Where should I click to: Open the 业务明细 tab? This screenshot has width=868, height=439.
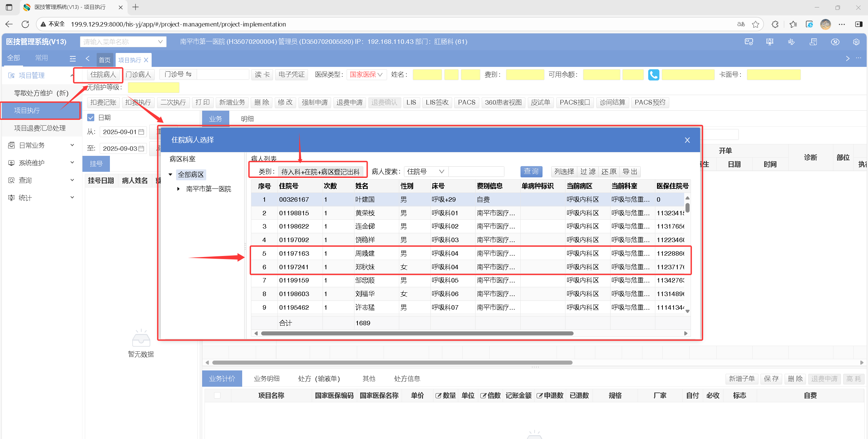tap(267, 378)
